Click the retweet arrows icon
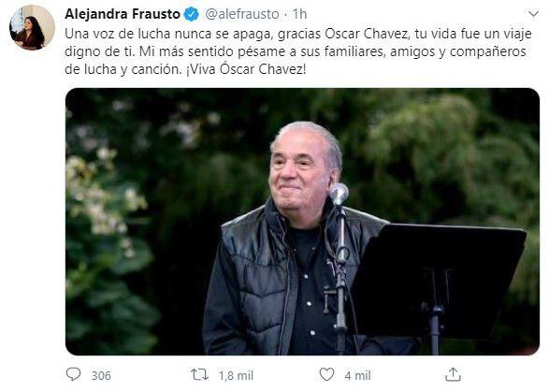Screen dimensions: 549x392 point(199,375)
